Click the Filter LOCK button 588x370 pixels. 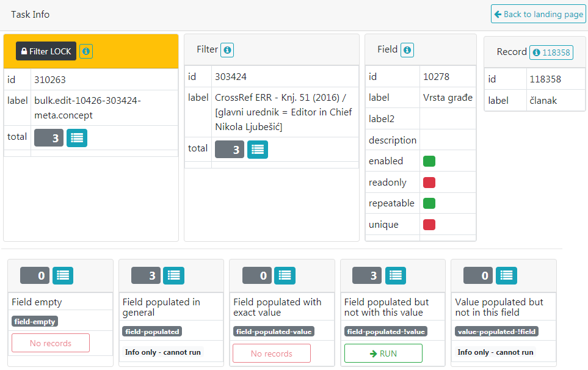(x=46, y=51)
